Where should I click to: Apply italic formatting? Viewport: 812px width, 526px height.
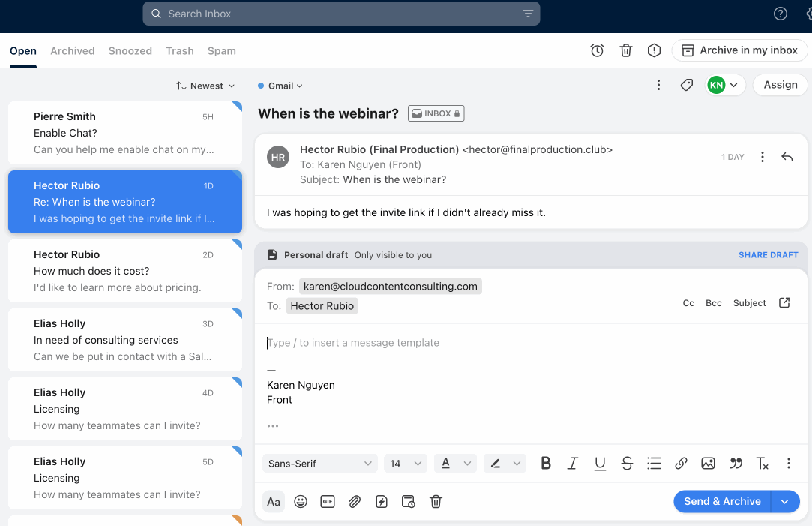pyautogui.click(x=572, y=463)
